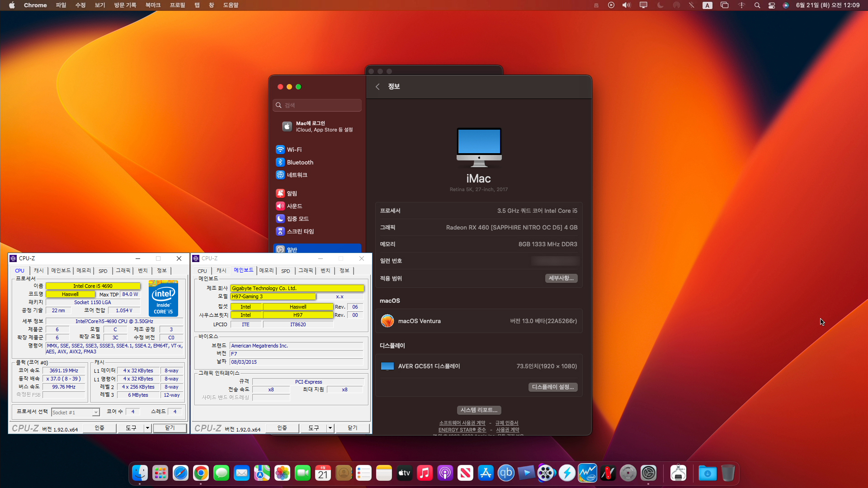Select 집중 모드 in settings sidebar
The height and width of the screenshot is (488, 868).
pos(317,219)
